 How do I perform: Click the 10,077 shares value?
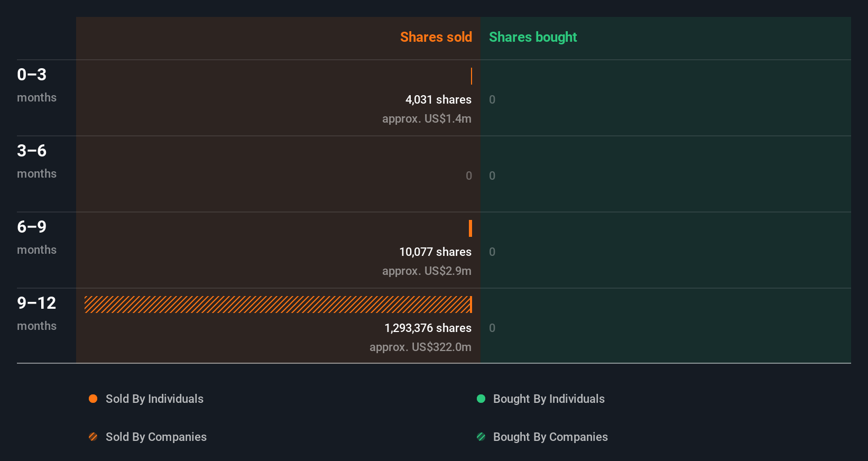435,252
